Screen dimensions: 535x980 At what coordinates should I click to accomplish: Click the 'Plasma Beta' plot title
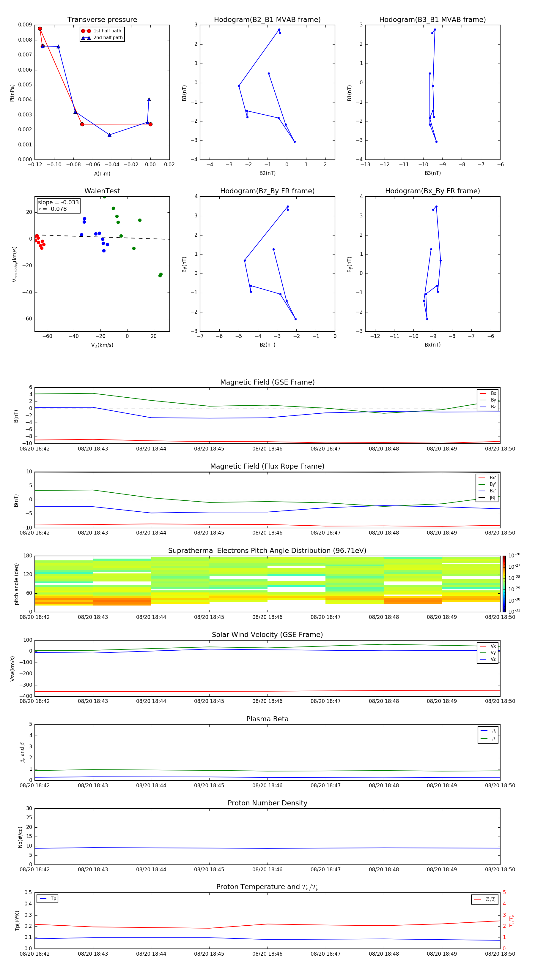(267, 719)
